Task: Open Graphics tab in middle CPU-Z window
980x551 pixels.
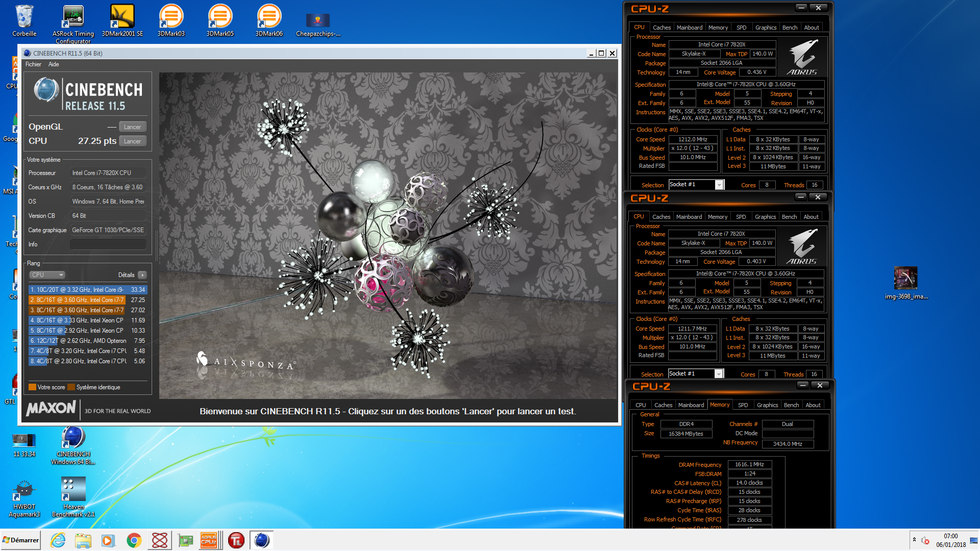Action: (765, 217)
